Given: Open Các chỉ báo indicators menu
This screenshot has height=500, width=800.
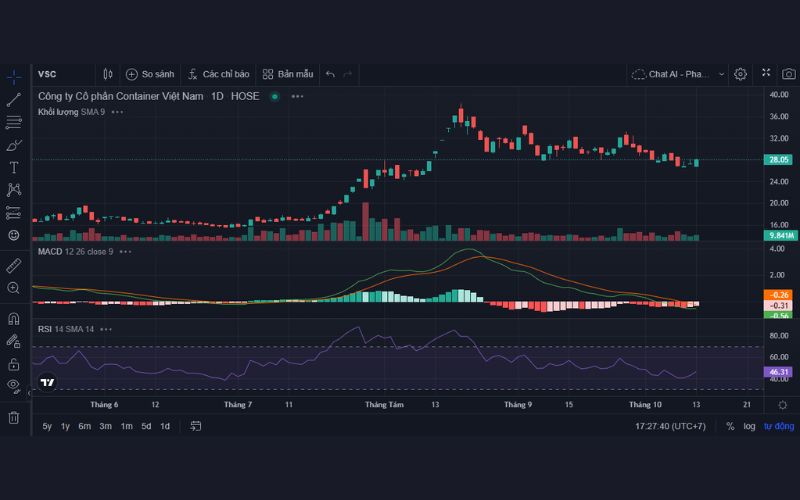Looking at the screenshot, I should 218,74.
